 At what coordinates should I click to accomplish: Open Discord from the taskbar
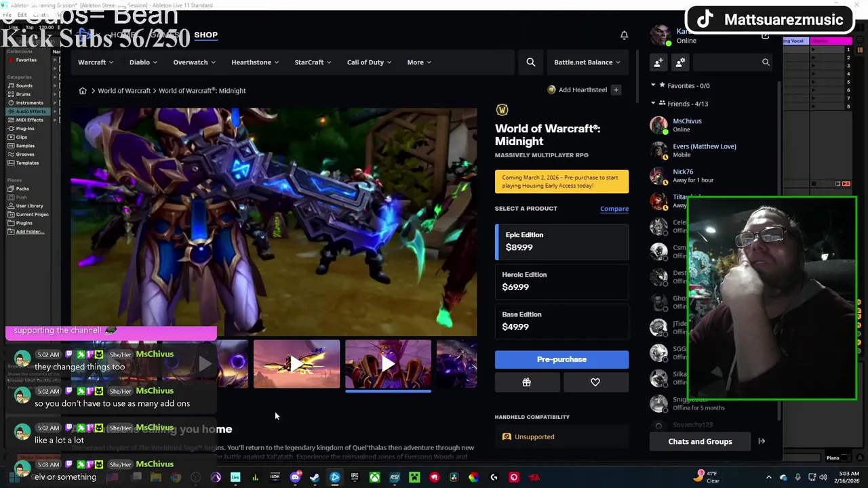[x=295, y=477]
